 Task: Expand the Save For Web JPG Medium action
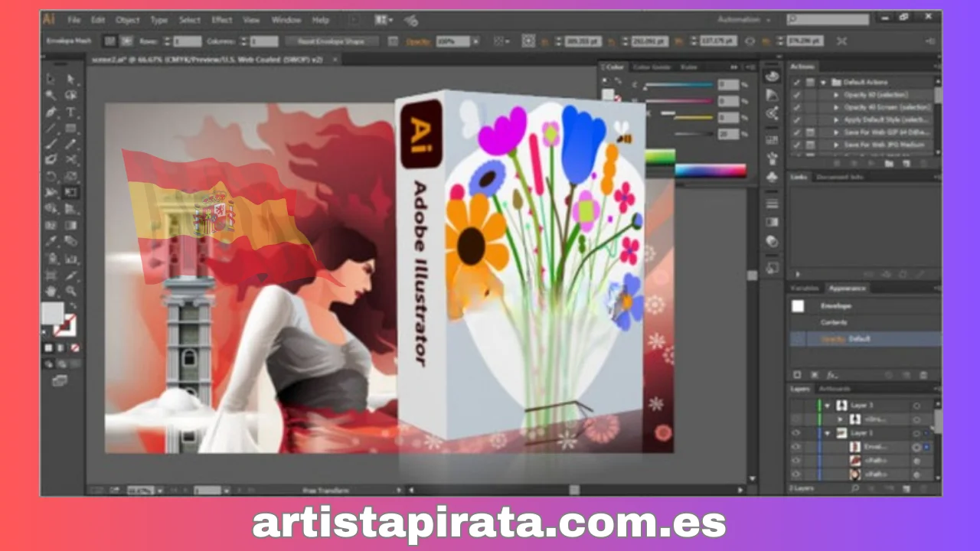(x=836, y=145)
